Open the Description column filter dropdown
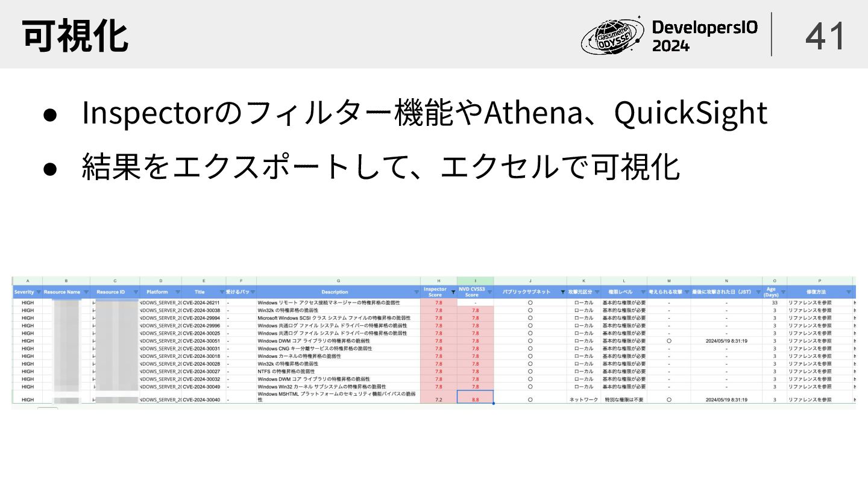 click(417, 292)
